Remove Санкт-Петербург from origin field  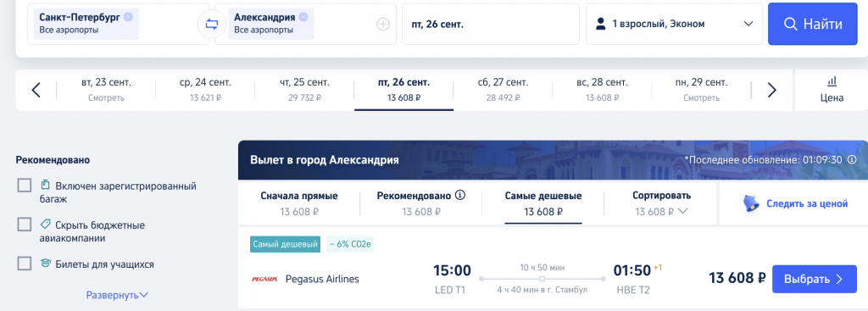point(129,17)
